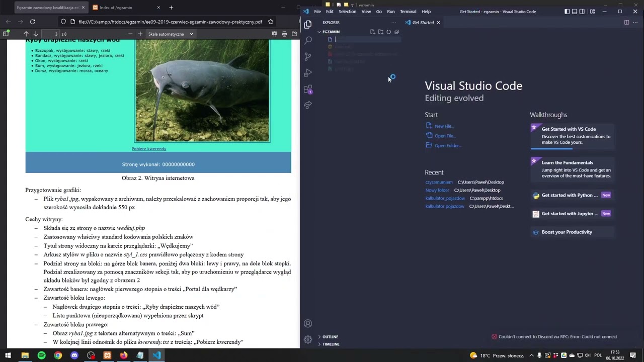Open the Selection menu in VS Code
Screen dimensions: 644x362
click(x=347, y=12)
